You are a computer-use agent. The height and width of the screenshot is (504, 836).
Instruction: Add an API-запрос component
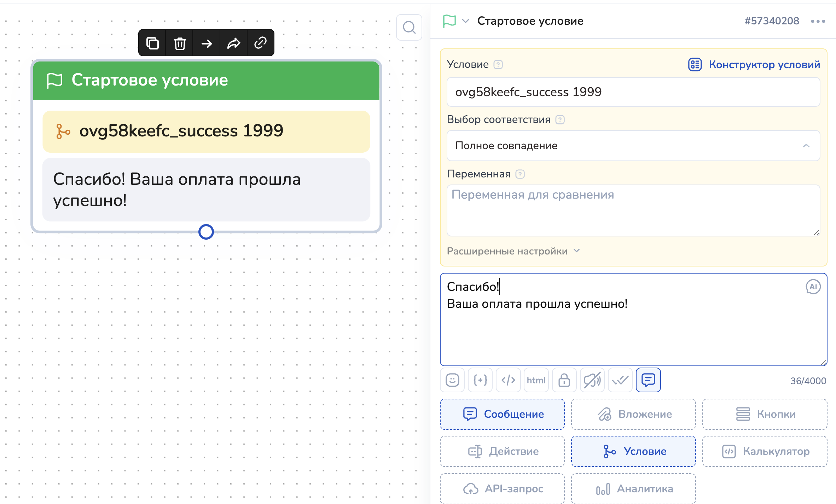click(502, 488)
